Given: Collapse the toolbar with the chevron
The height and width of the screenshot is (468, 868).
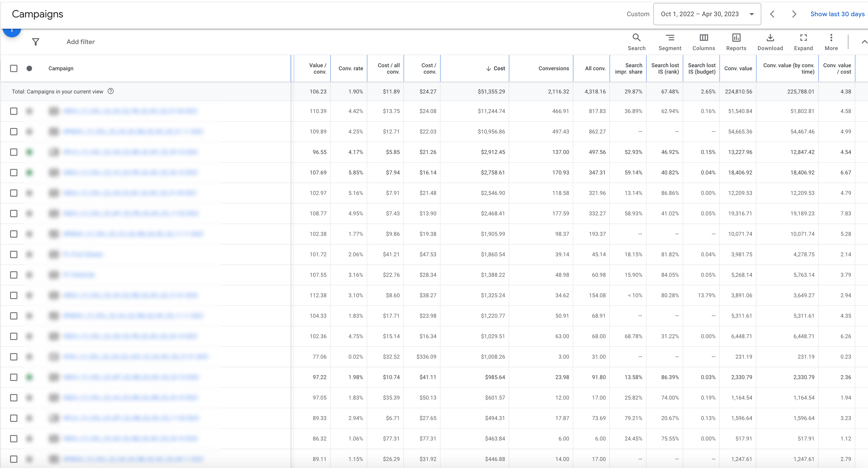Looking at the screenshot, I should (864, 42).
